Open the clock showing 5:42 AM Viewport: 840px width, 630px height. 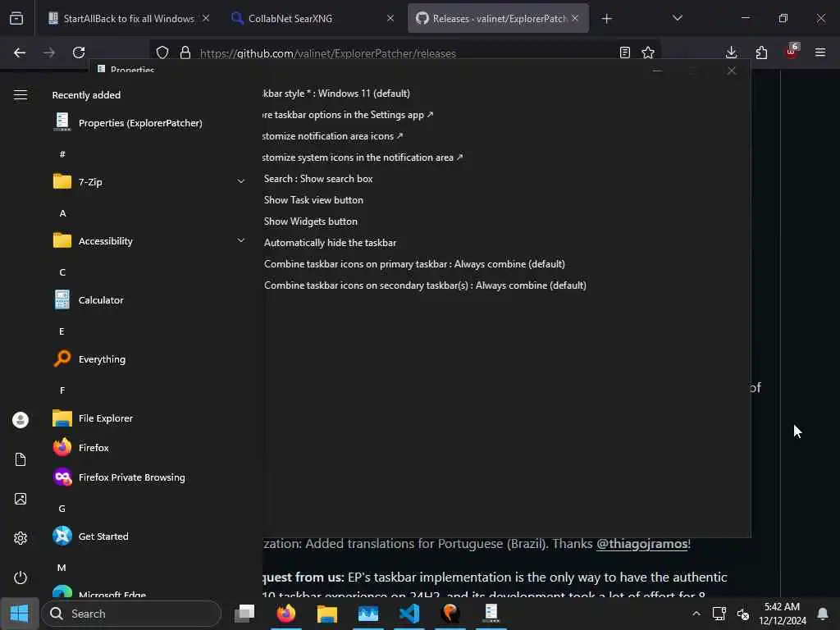point(782,614)
